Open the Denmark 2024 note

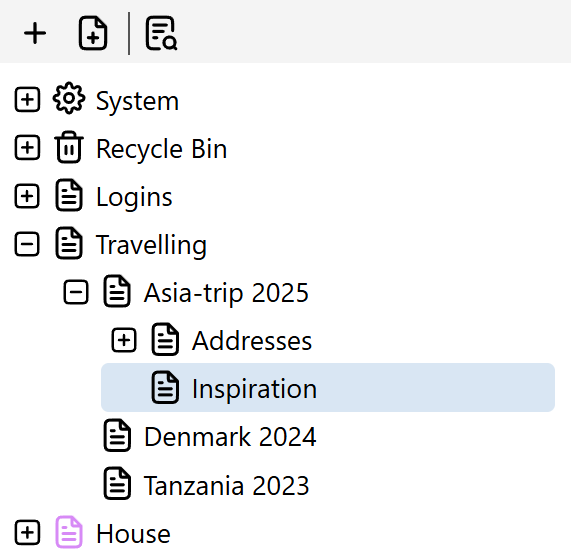pos(230,436)
